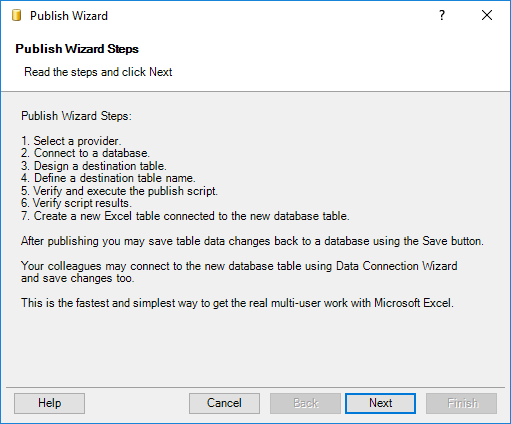Click 'Verify and execute the publish script' step
This screenshot has width=511, height=424.
pyautogui.click(x=119, y=191)
